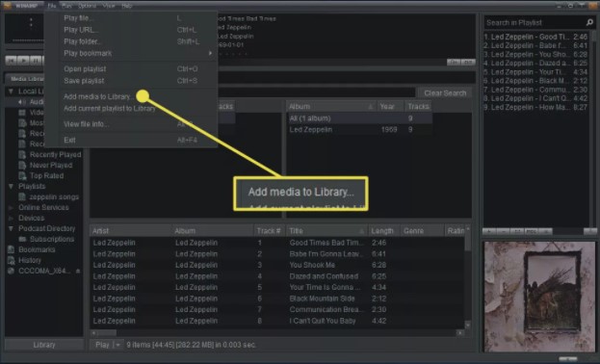Screen dimensions: 600x364
Task: Choose Exit from the File menu
Action: point(131,140)
